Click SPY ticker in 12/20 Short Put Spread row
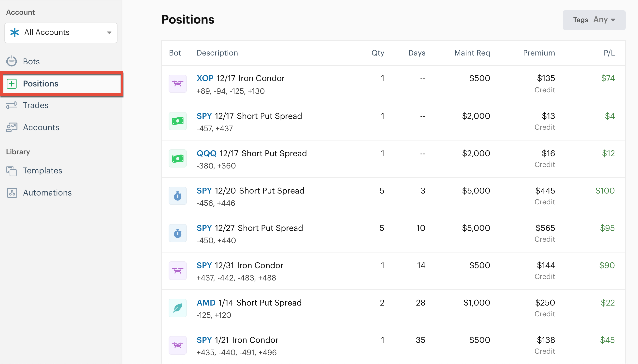This screenshot has width=638, height=364. 204,191
